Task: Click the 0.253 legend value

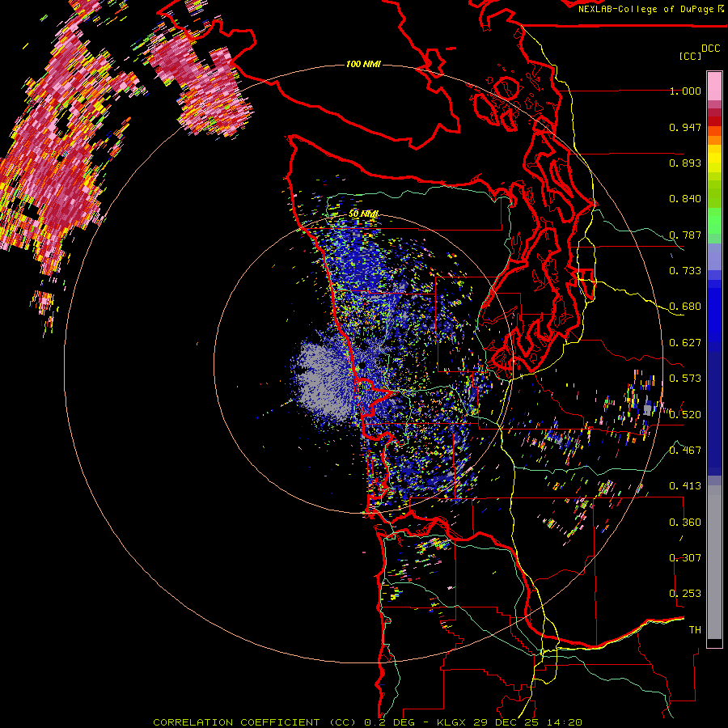Action: [x=685, y=594]
